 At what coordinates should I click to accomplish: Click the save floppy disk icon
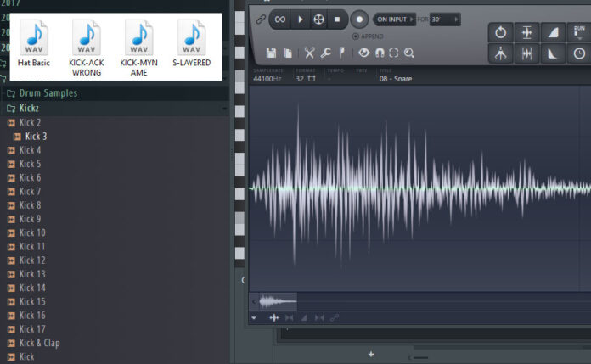pyautogui.click(x=271, y=53)
